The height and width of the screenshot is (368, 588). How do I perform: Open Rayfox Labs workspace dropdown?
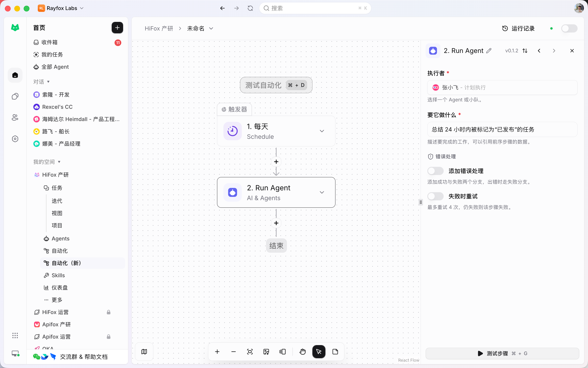[x=61, y=8]
